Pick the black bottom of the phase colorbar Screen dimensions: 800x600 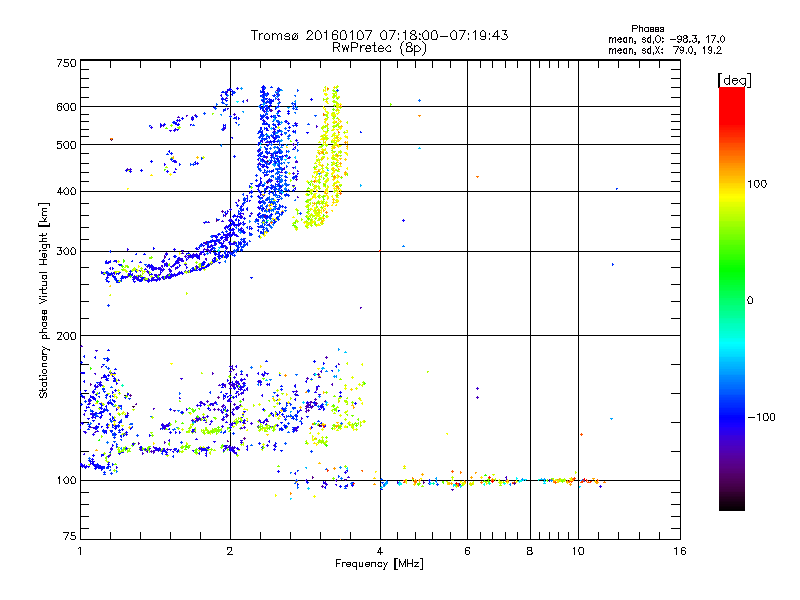(732, 505)
